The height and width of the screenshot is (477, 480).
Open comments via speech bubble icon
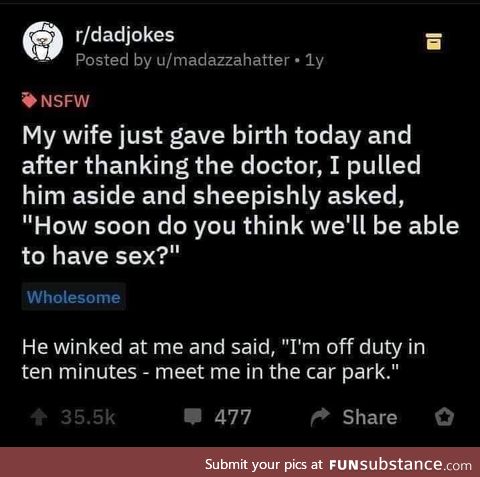pyautogui.click(x=193, y=417)
